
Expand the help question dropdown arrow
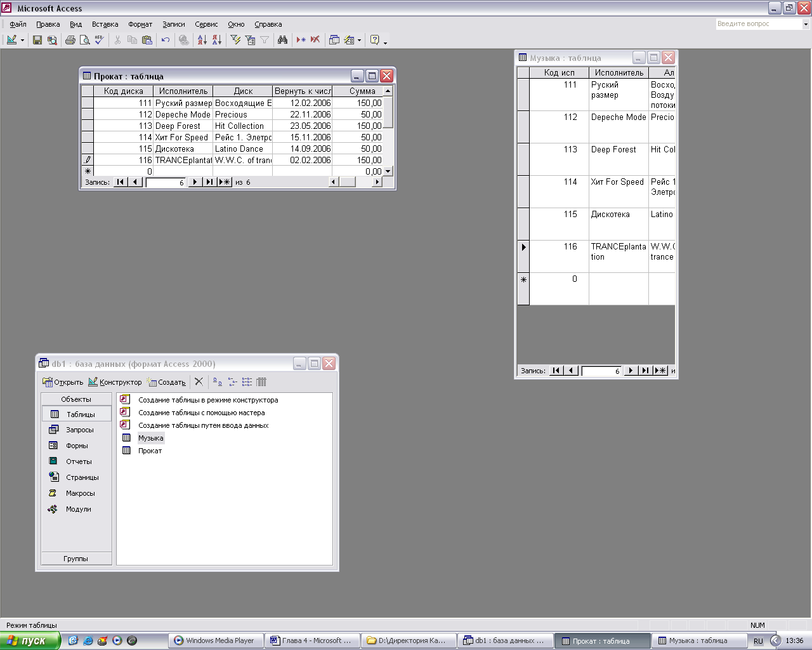click(x=806, y=24)
